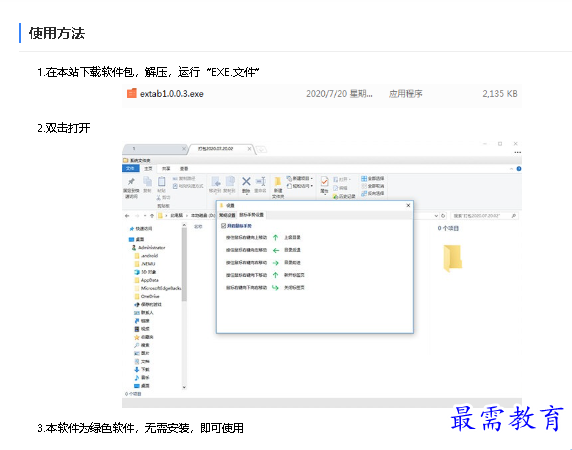Open the three-dot menu in title bar
Viewport: 572px width, 450px height.
[518, 152]
